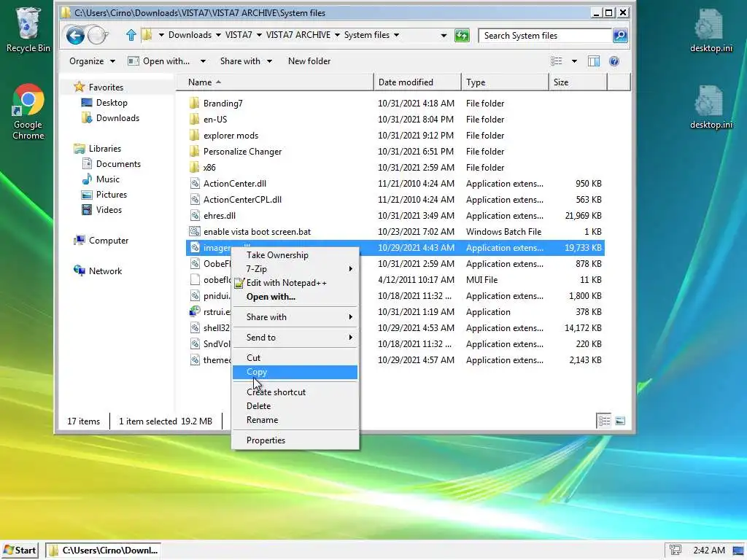The width and height of the screenshot is (747, 560).
Task: Click the show desktop tray icon
Action: click(738, 551)
